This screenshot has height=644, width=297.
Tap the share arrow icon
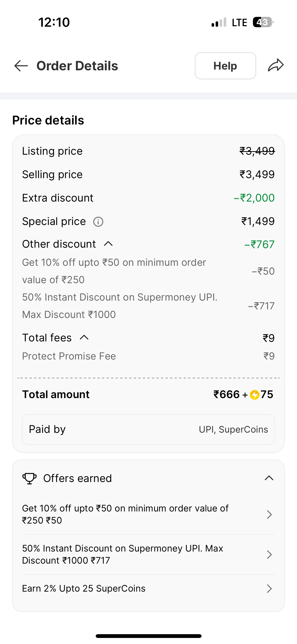(x=276, y=65)
